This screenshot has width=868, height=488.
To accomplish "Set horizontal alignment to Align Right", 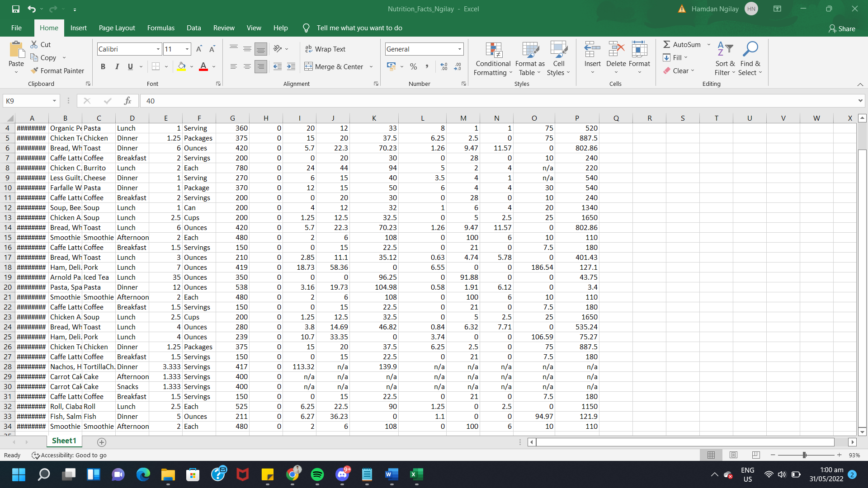I will (x=260, y=66).
